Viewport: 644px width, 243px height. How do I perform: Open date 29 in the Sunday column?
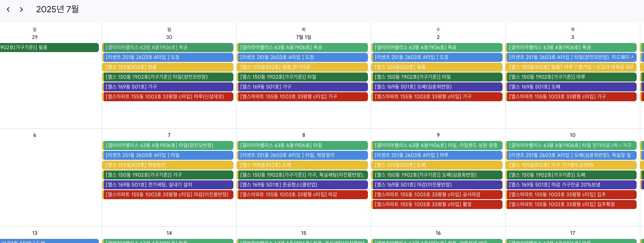pos(35,37)
